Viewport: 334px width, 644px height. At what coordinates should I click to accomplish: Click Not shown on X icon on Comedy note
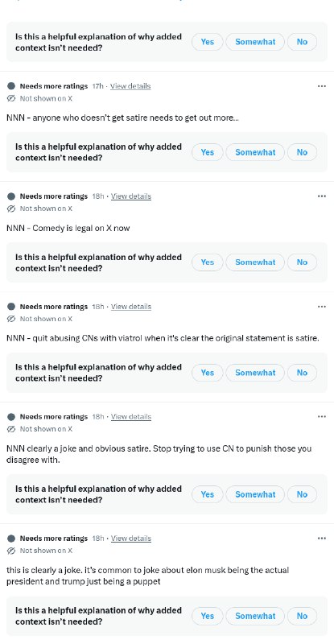[x=11, y=208]
